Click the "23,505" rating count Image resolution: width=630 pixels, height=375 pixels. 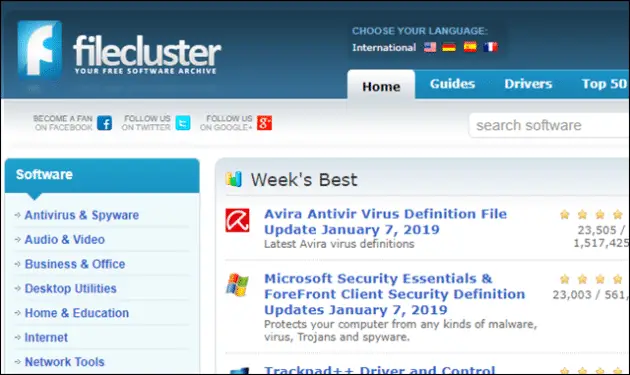click(x=597, y=230)
